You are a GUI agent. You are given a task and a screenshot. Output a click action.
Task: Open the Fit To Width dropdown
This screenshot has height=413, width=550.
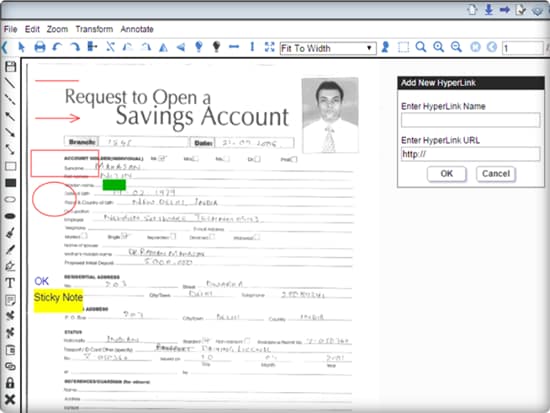tap(328, 48)
